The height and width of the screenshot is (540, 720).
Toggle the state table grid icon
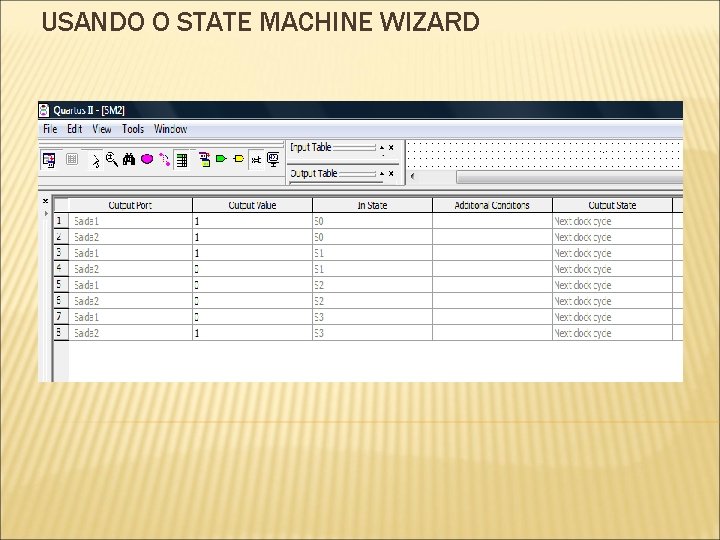point(182,160)
